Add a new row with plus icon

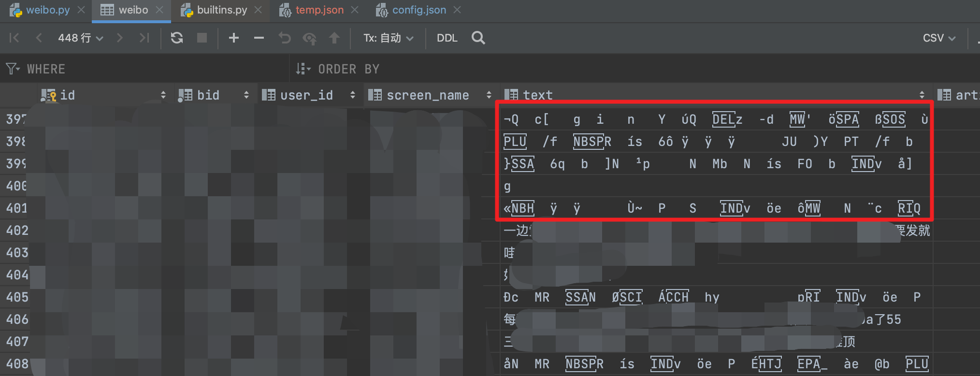[234, 38]
